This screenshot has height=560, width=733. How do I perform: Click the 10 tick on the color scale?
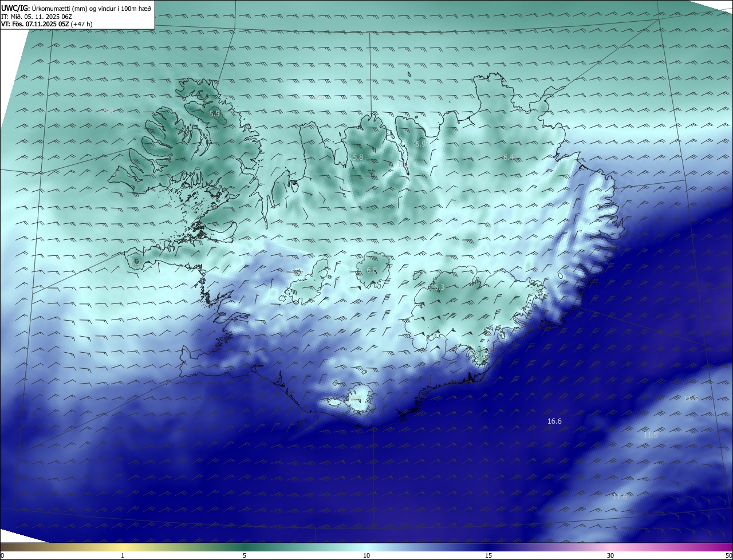366,555
